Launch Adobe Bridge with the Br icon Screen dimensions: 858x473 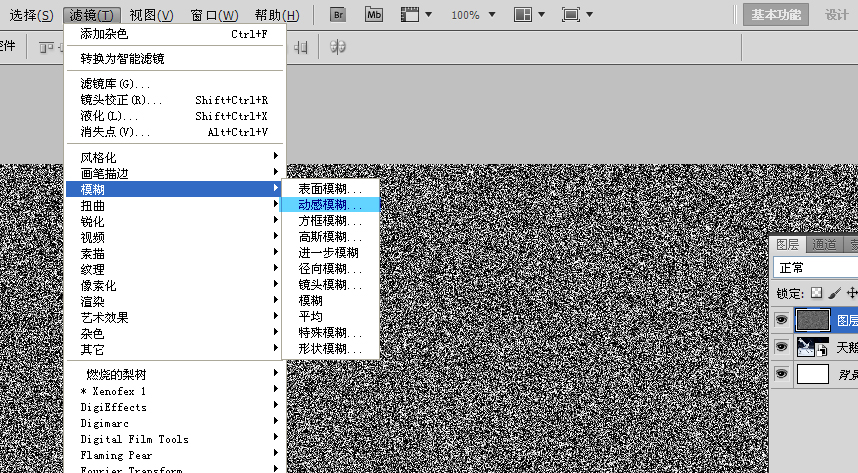pos(338,15)
